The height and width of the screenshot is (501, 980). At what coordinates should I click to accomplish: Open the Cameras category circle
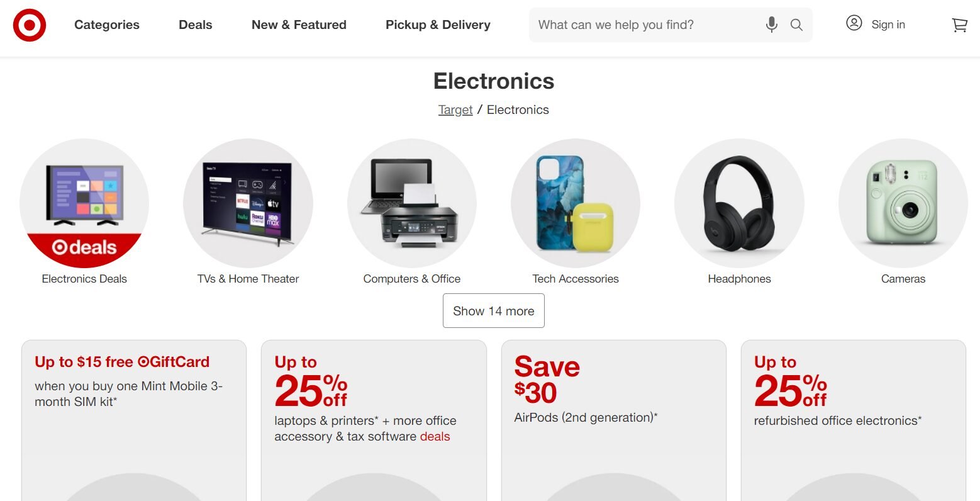coord(903,203)
